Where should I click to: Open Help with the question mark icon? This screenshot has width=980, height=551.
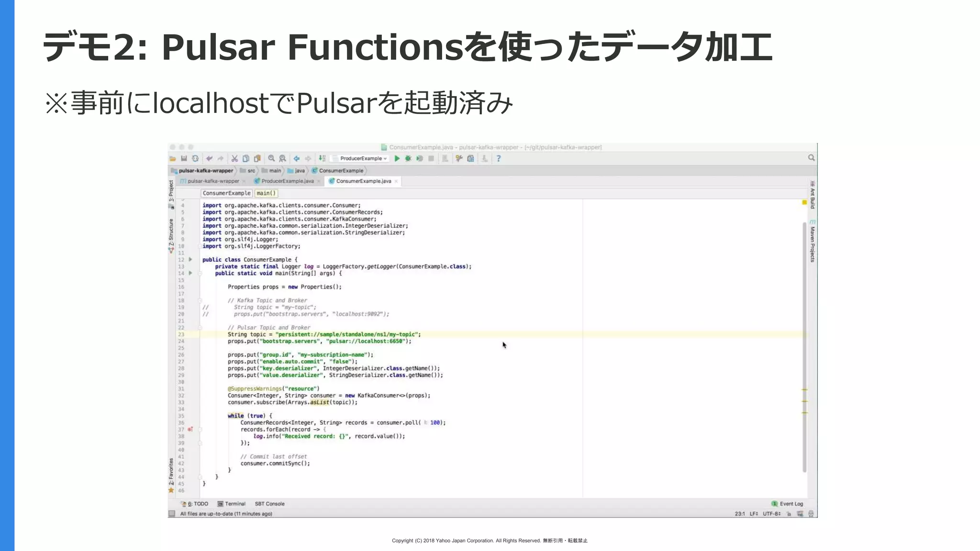coord(499,158)
